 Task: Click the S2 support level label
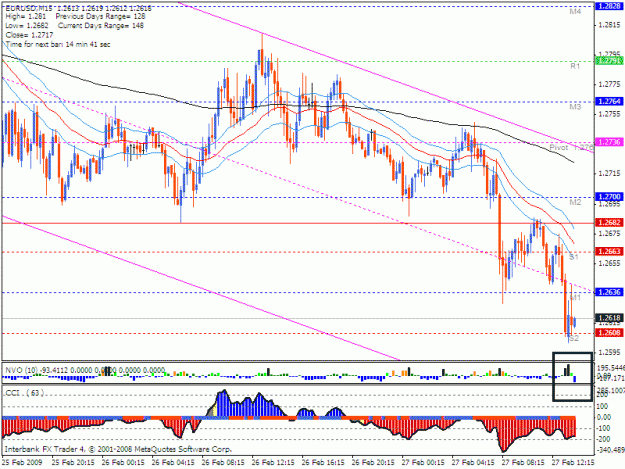coord(574,338)
